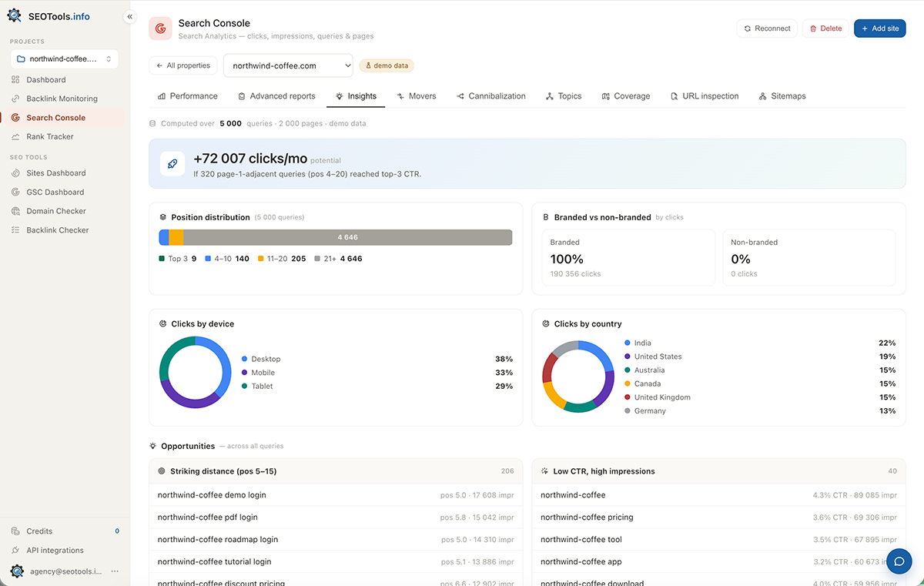The image size is (924, 586).
Task: Open the Coverage tab
Action: point(626,96)
